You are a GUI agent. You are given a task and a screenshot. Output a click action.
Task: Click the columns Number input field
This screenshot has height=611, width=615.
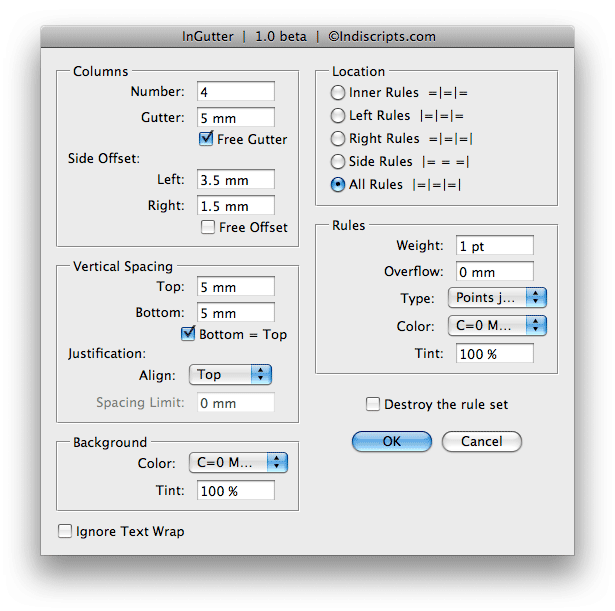click(x=235, y=92)
